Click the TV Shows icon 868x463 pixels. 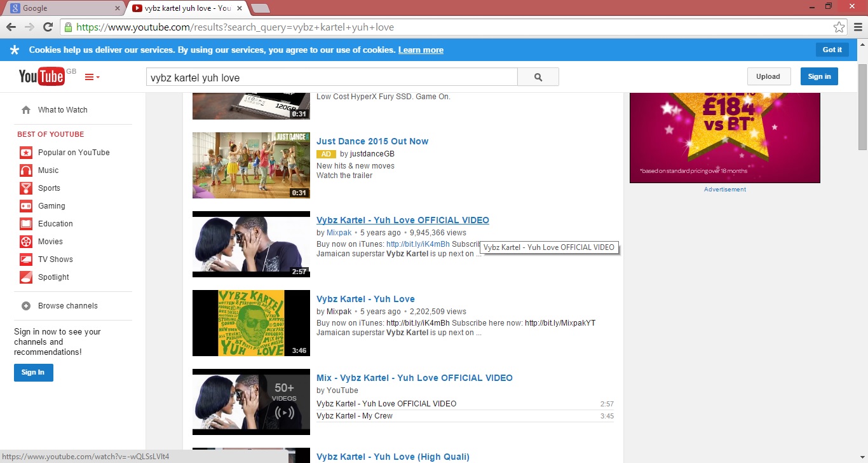click(x=26, y=259)
